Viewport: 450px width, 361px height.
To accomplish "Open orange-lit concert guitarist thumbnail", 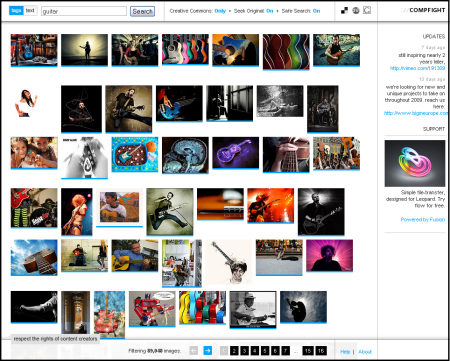I will coord(271,205).
